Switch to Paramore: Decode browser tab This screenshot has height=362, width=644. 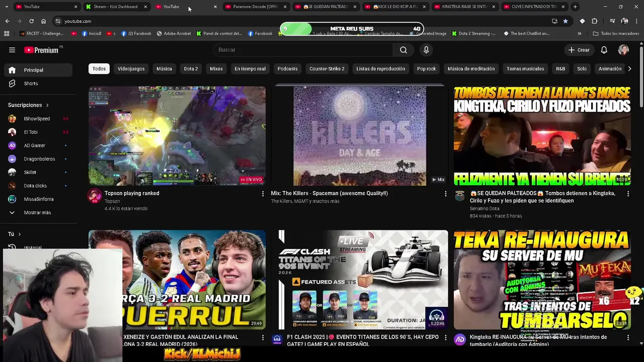(256, 7)
